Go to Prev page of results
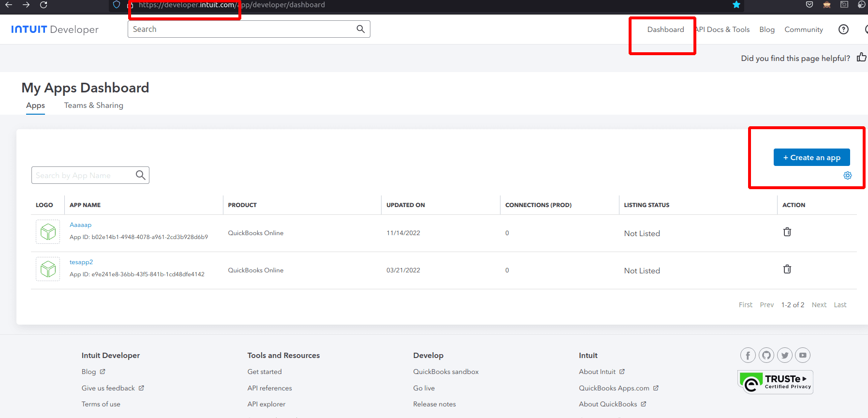This screenshot has height=418, width=868. pos(767,305)
